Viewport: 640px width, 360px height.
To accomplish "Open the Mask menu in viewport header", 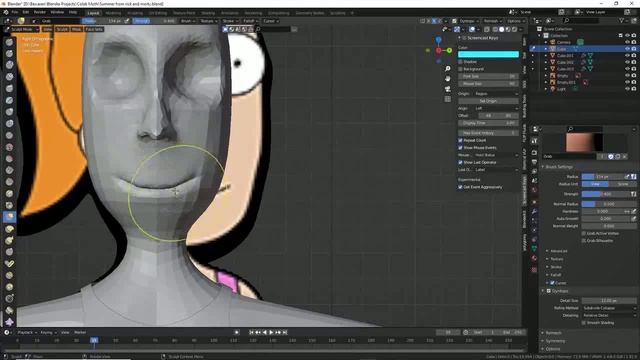I will click(x=76, y=29).
